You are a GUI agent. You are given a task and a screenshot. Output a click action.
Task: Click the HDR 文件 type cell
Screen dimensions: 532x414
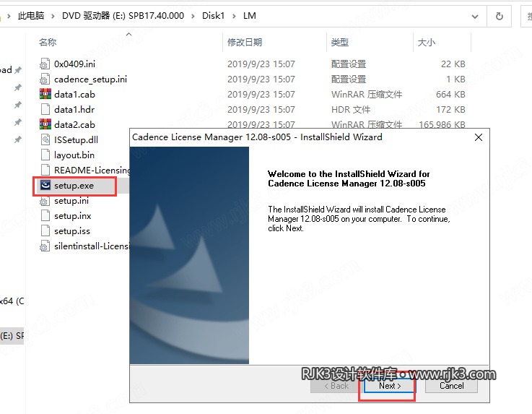coord(351,109)
